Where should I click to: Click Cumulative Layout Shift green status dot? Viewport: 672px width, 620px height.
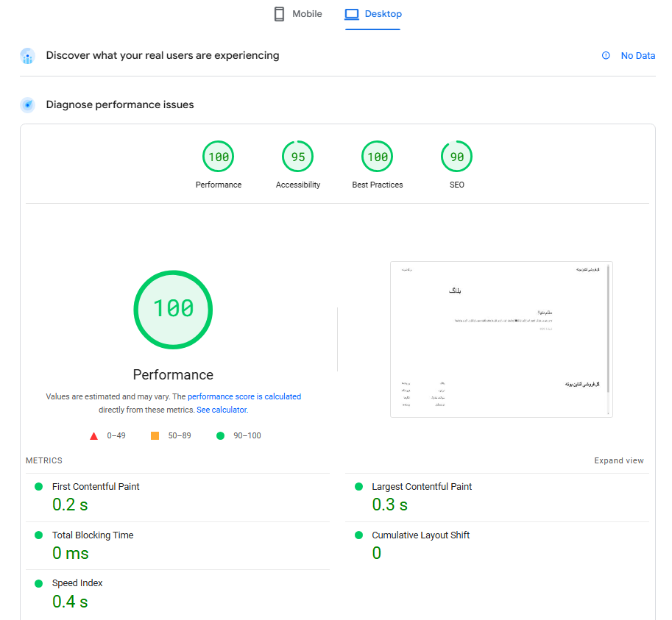[359, 535]
